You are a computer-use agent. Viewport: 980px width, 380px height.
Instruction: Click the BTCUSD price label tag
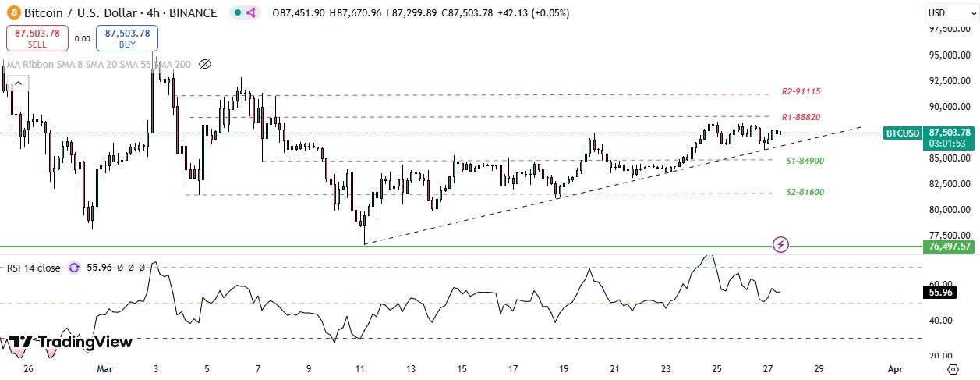tap(904, 133)
